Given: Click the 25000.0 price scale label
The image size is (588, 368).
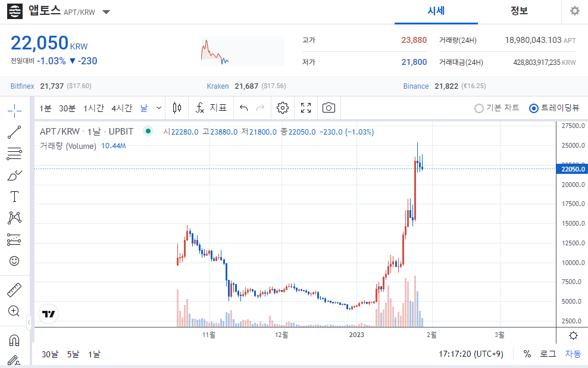Looking at the screenshot, I should click(x=573, y=145).
